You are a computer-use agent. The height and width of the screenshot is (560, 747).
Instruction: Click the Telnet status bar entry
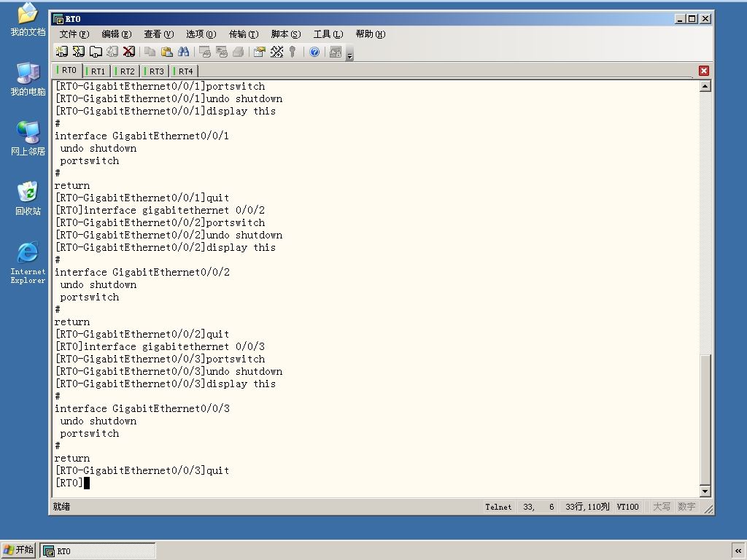pyautogui.click(x=498, y=507)
